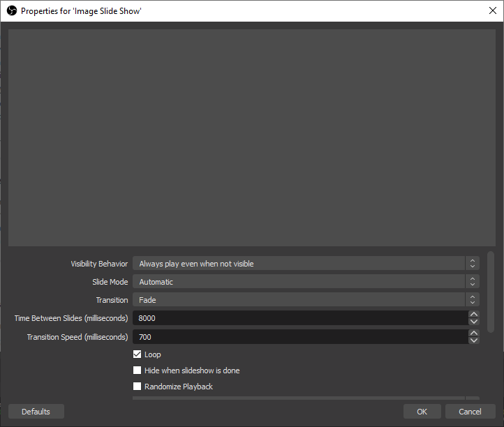Click the slideshow preview area
The image size is (504, 427).
(x=252, y=138)
